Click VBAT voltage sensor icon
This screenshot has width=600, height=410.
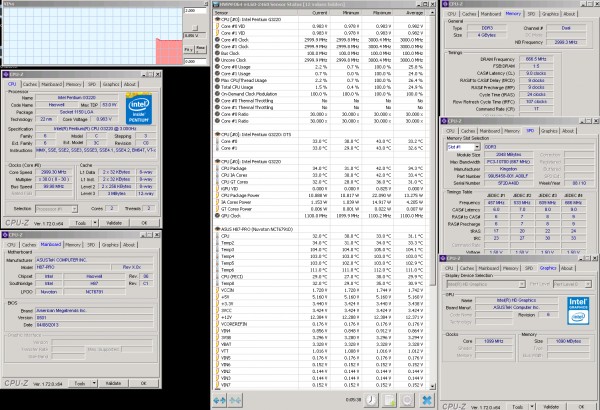click(x=217, y=344)
